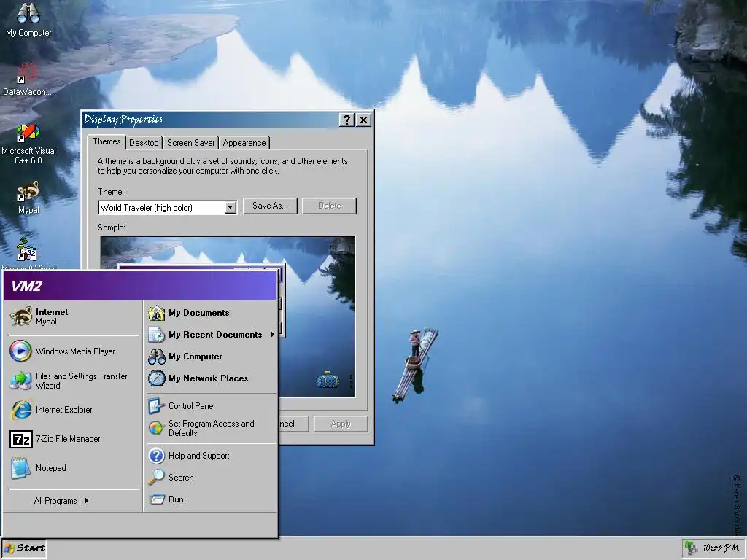
Task: Click the disabled Delete button
Action: tap(329, 206)
